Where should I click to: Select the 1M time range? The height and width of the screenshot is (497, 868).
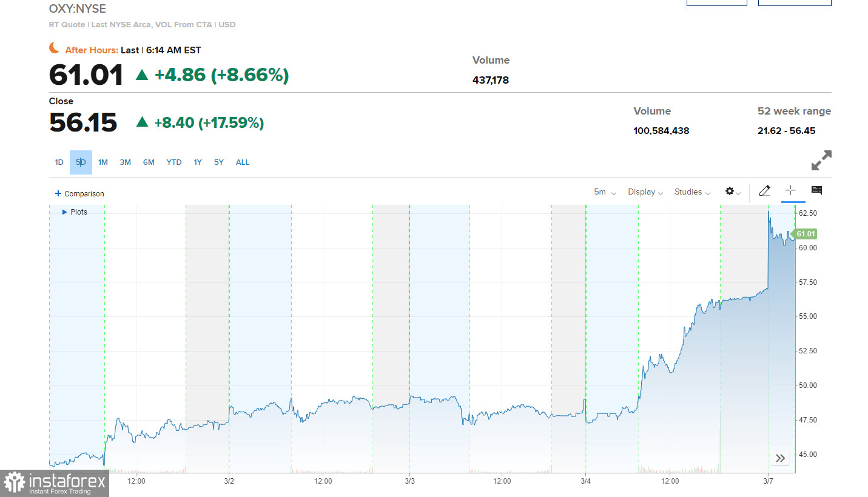point(103,162)
